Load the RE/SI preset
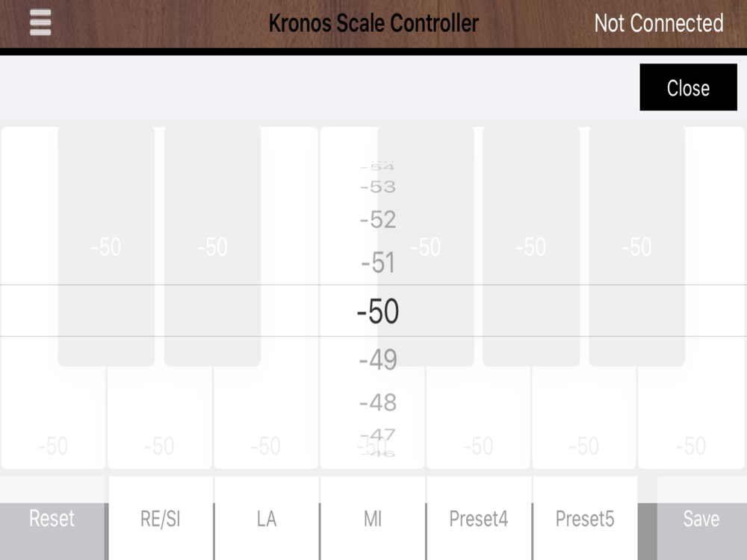The height and width of the screenshot is (560, 747). pos(161,518)
